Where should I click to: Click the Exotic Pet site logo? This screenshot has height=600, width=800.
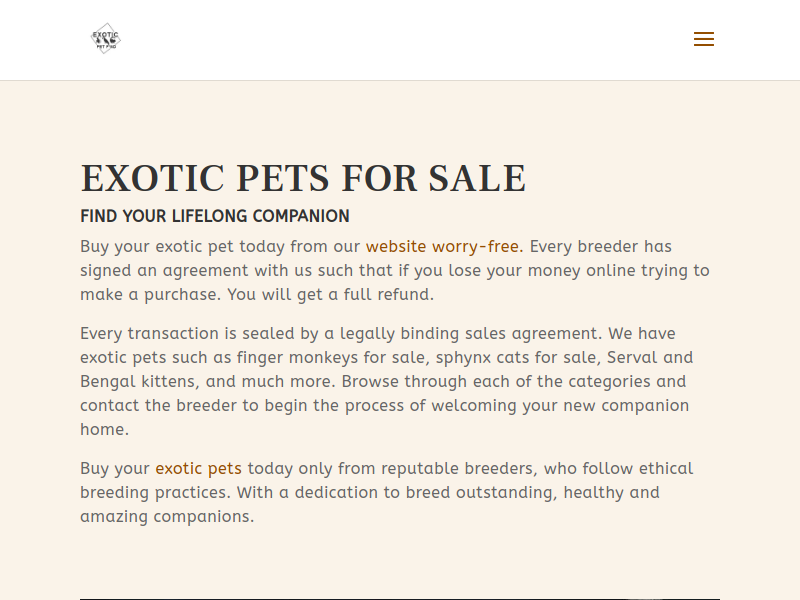coord(105,39)
